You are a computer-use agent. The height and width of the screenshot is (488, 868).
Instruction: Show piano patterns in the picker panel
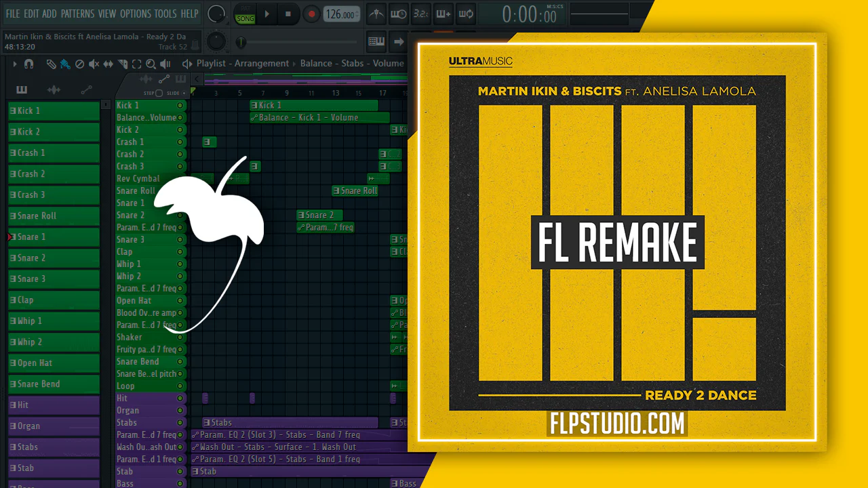tap(22, 90)
